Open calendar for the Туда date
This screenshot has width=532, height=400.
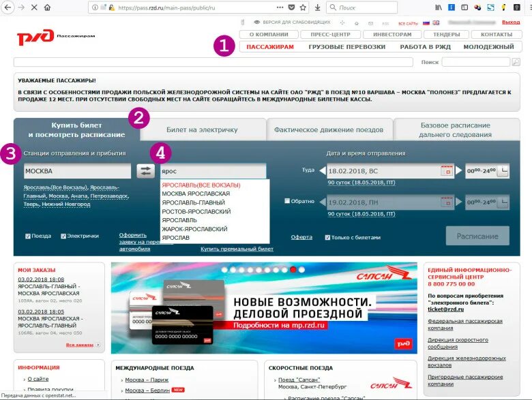447,171
